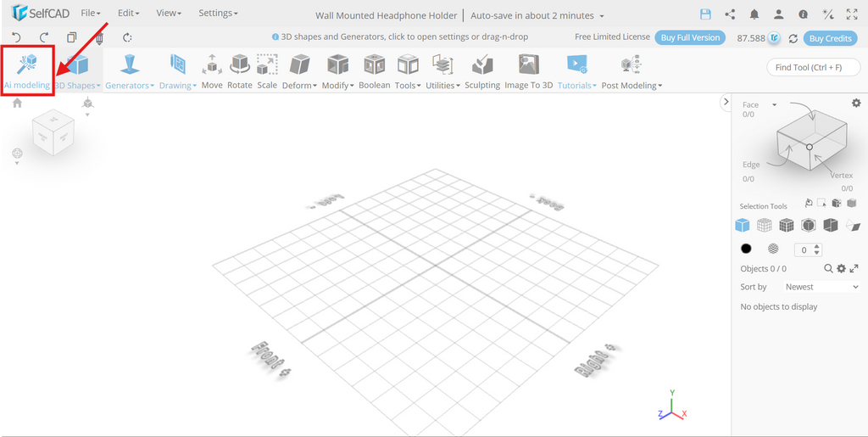Screen dimensions: 868x437
Task: Pick the black color swatch
Action: tap(746, 249)
